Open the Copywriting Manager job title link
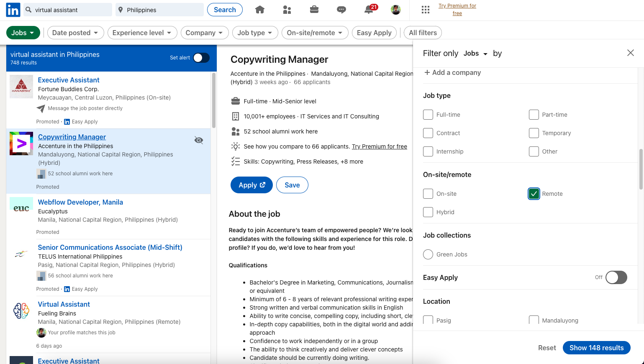644x364 pixels. click(72, 137)
